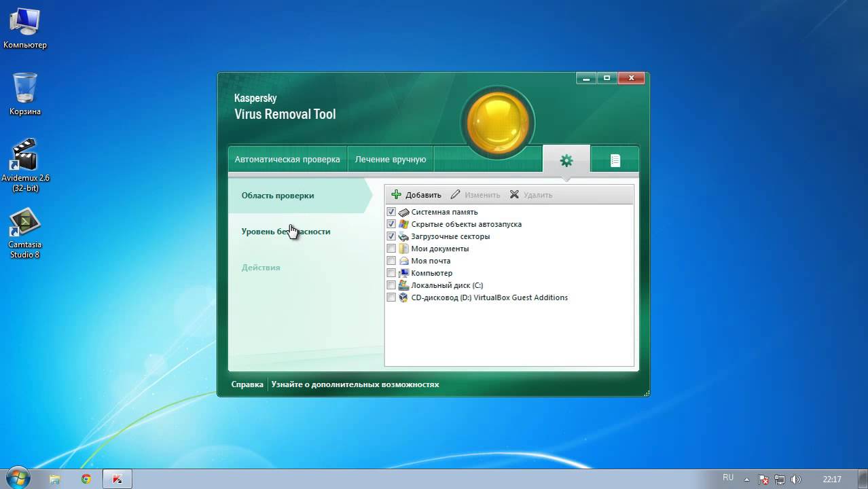Click the hidden startup objects icon
This screenshot has width=868, height=489.
point(403,224)
